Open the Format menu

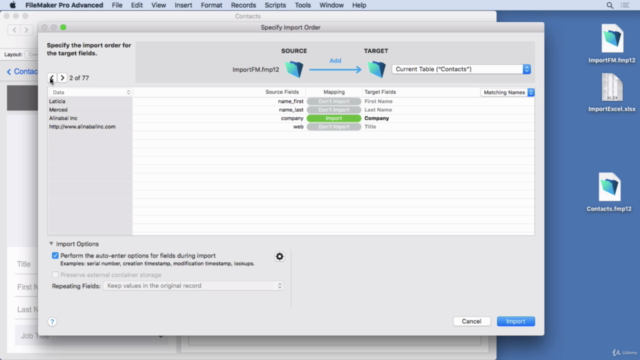tap(211, 5)
